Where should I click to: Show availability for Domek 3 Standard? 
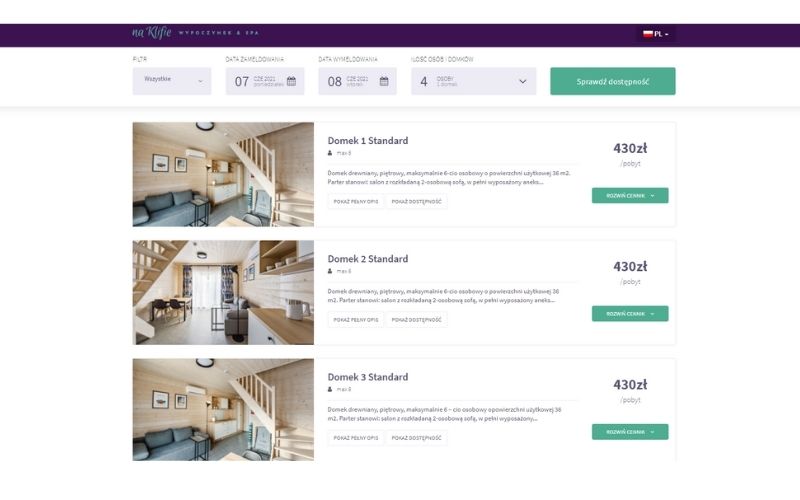(x=416, y=438)
